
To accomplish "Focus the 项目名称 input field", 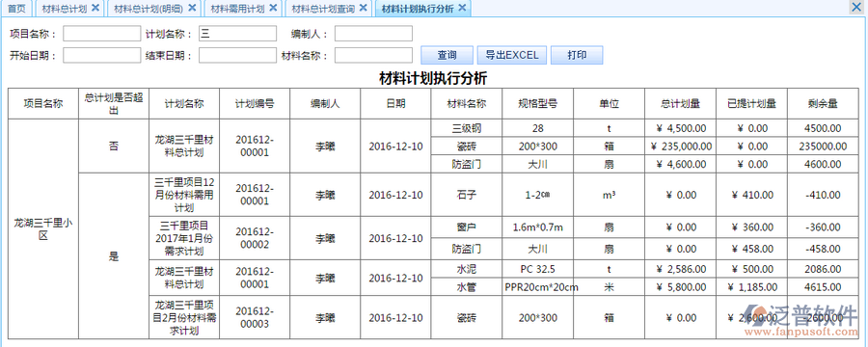I will click(x=102, y=34).
